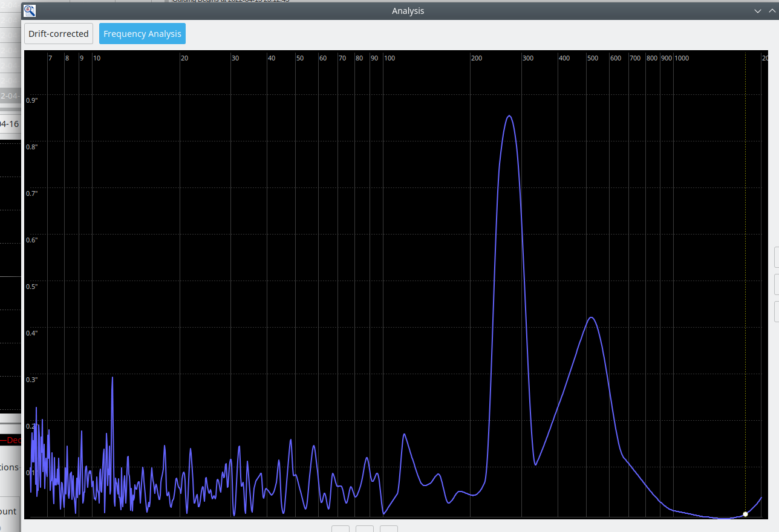
Task: Click the tallest peak of the frequency curve
Action: (509, 116)
